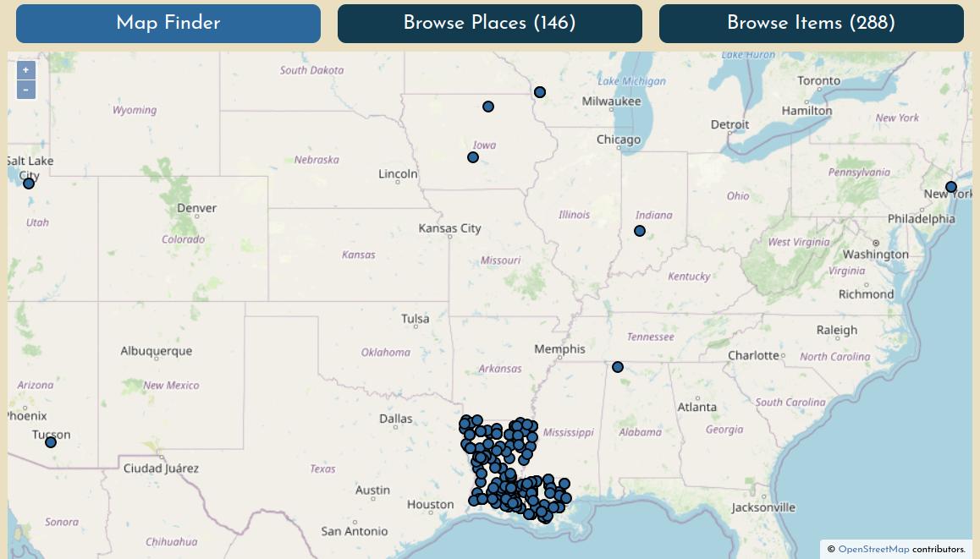This screenshot has height=559, width=980.
Task: Switch to Browse Places (146) tab
Action: click(x=490, y=24)
